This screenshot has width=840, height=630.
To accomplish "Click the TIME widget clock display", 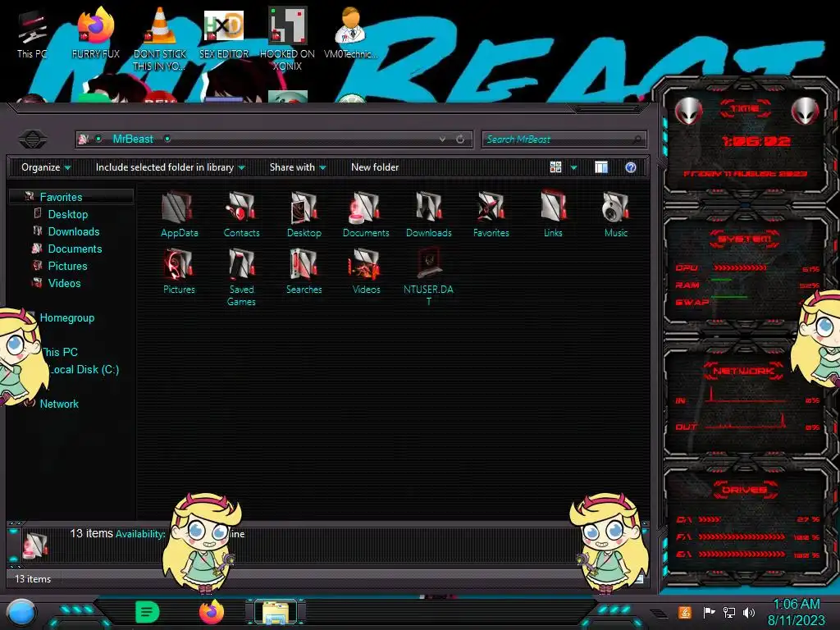I will tap(756, 141).
